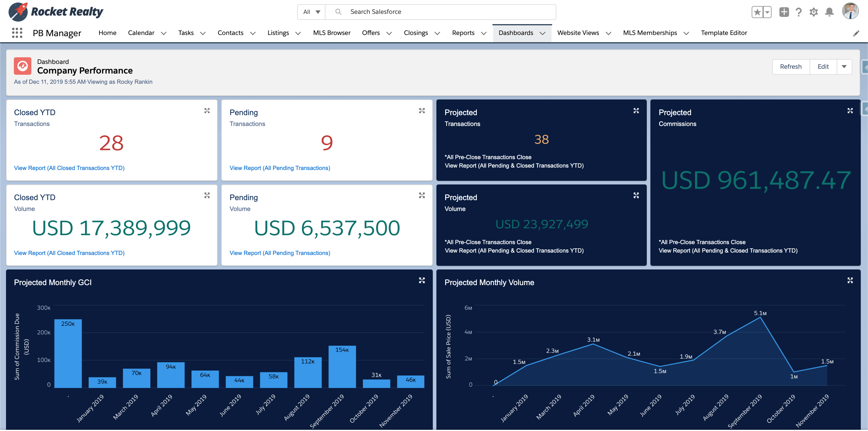This screenshot has width=868, height=431.
Task: Open the notifications bell
Action: pyautogui.click(x=829, y=12)
